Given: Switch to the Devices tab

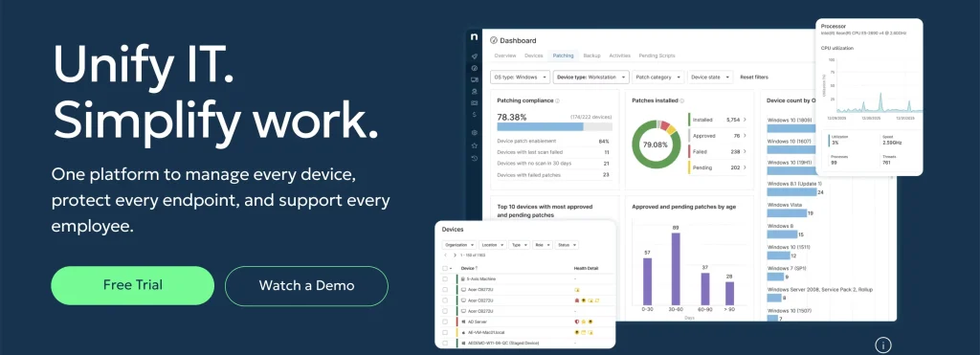Looking at the screenshot, I should [534, 55].
